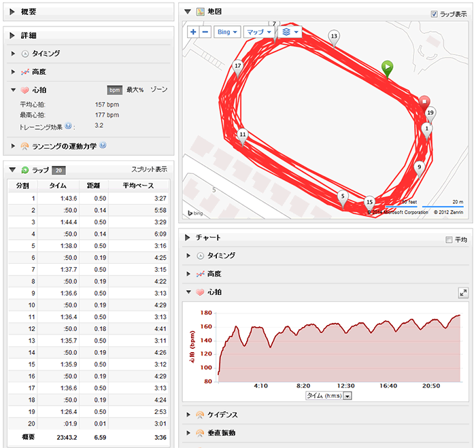Screen dimensions: 476x448
Task: Click help icon beside ランニングの運動力学
Action: [103, 145]
